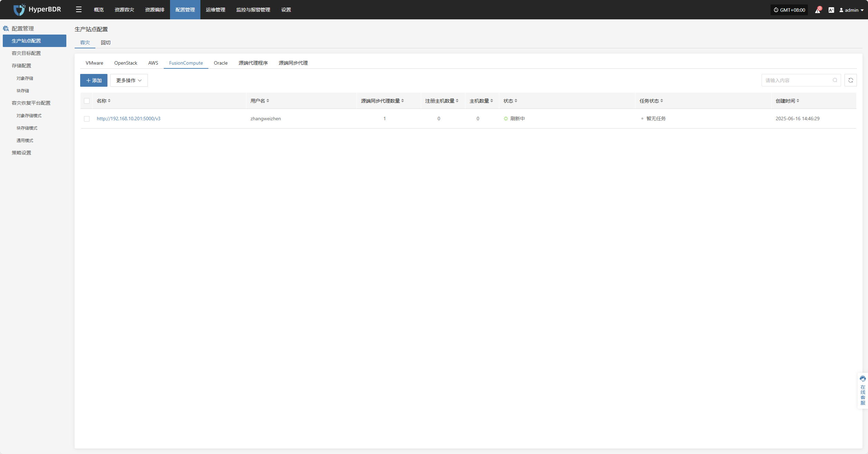Open 设置 in top navigation
868x454 pixels.
coord(286,10)
